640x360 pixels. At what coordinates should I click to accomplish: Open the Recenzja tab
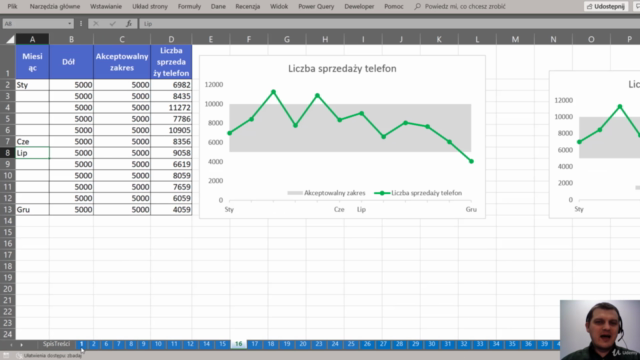point(248,7)
